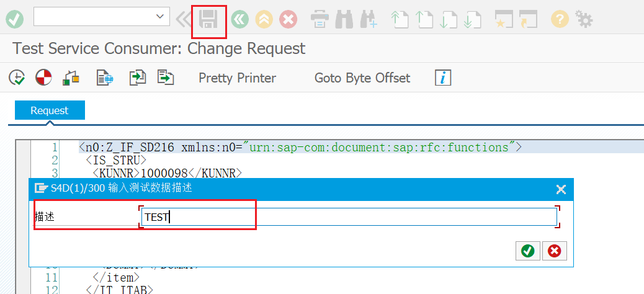This screenshot has width=644, height=294.
Task: Click the Export to file icon
Action: click(166, 77)
